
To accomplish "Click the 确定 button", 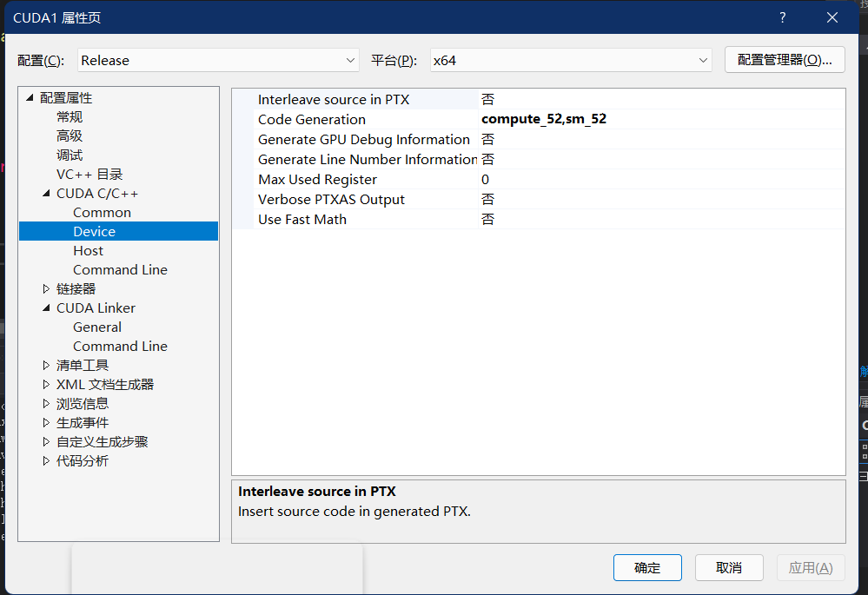I will [647, 567].
